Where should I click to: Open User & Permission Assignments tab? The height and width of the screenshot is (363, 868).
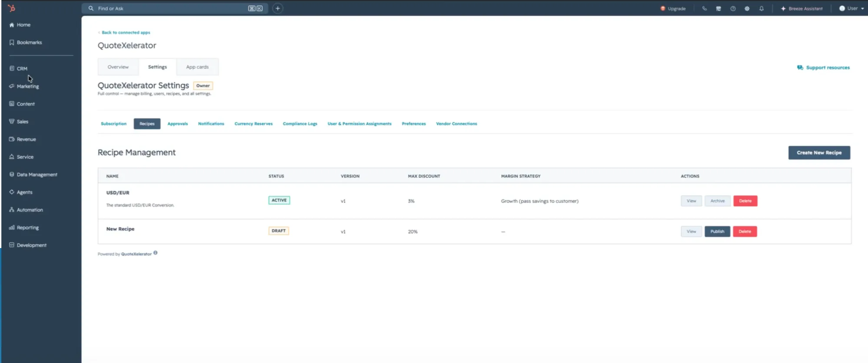[359, 124]
